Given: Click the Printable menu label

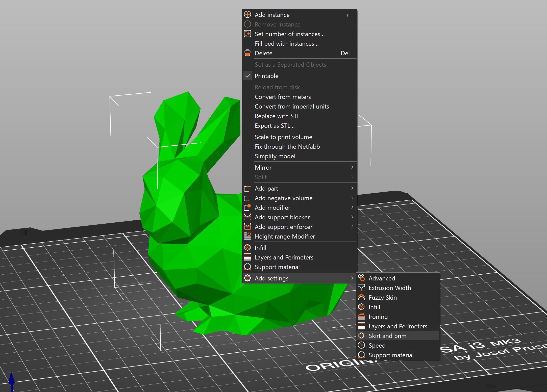Looking at the screenshot, I should pyautogui.click(x=266, y=76).
